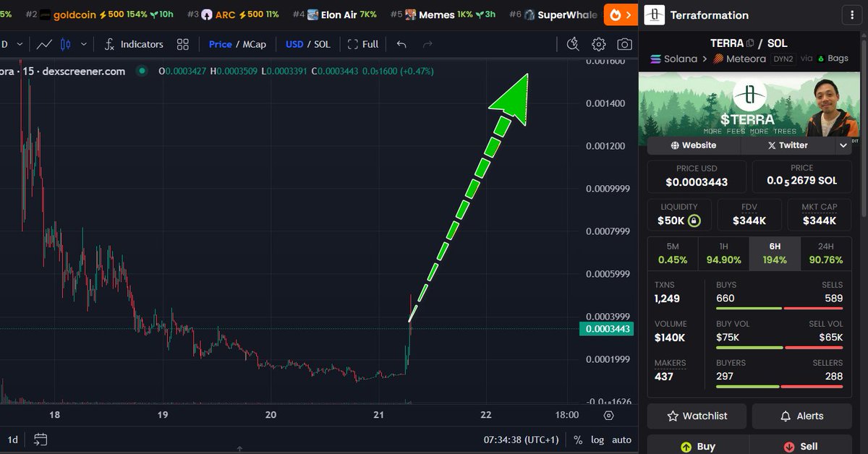Toggle auto scale on price axis
This screenshot has width=868, height=454.
621,440
